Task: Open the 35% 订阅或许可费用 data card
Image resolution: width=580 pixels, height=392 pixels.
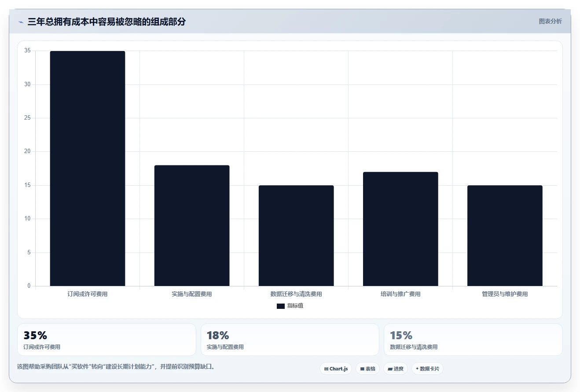Action: pos(106,340)
